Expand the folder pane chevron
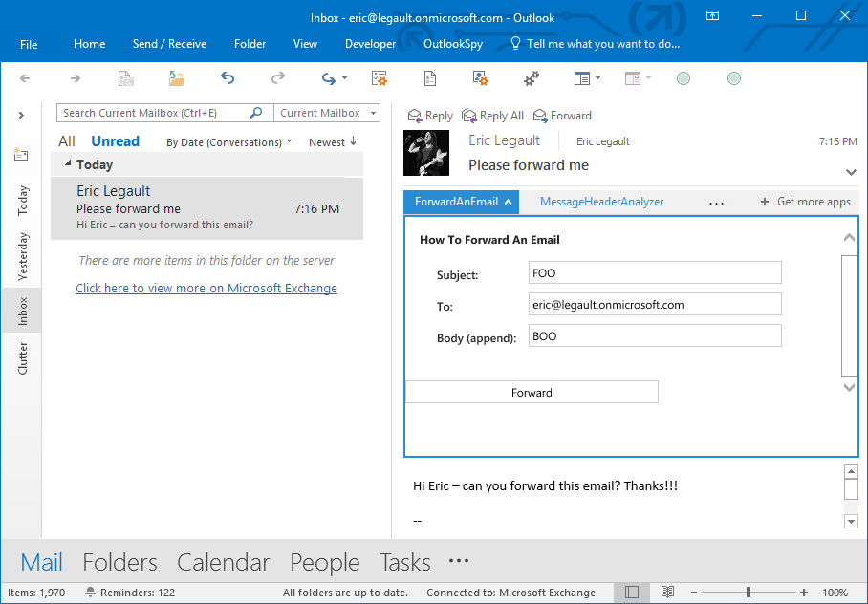 point(21,115)
